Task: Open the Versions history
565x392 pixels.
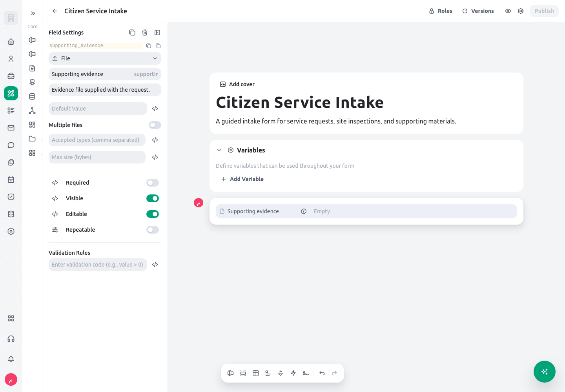Action: [478, 11]
